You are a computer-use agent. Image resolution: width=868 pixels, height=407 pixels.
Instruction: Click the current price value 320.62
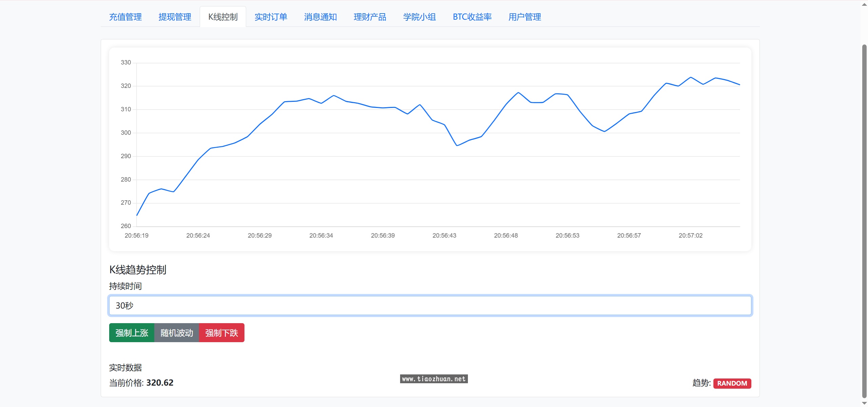point(160,383)
